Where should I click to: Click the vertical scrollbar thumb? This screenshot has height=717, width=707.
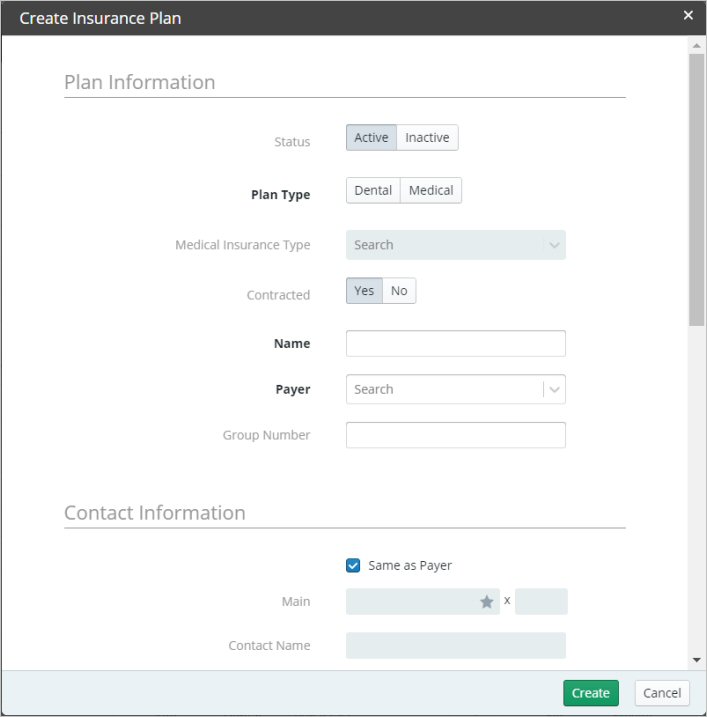696,190
